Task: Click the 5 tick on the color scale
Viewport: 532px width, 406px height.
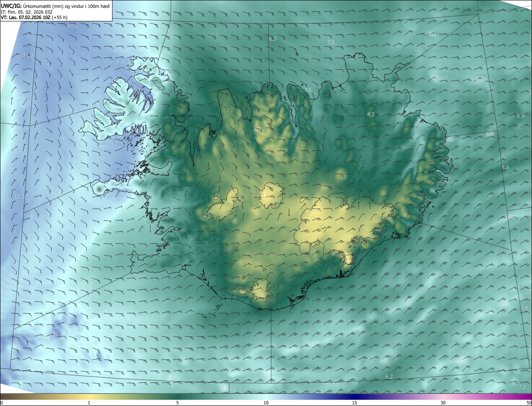Action: click(177, 403)
